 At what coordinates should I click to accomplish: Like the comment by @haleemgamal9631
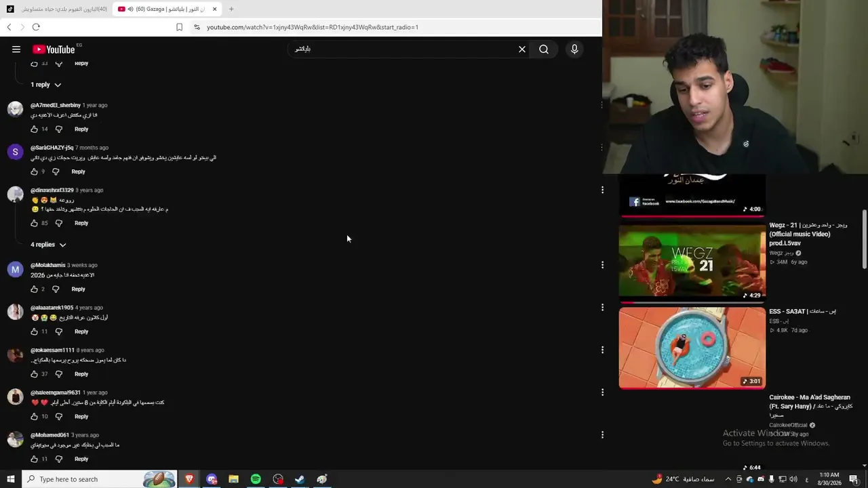pyautogui.click(x=35, y=416)
